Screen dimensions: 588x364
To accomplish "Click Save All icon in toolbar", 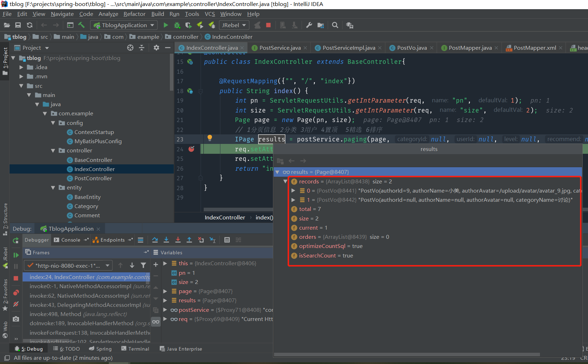I will [x=18, y=25].
